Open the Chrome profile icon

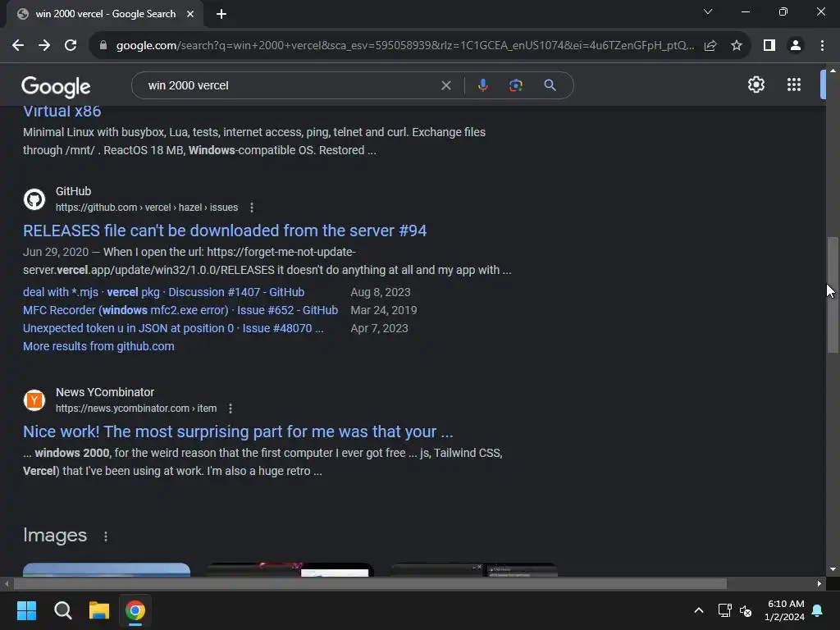click(x=796, y=46)
